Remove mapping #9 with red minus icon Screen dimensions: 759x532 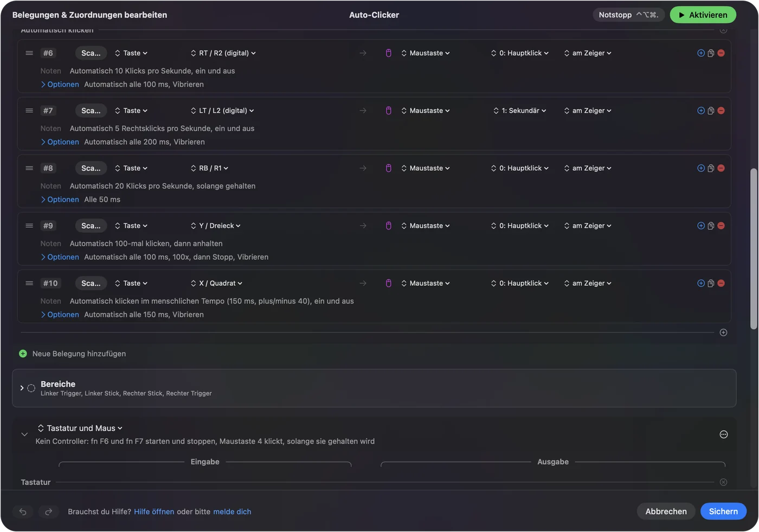coord(721,226)
